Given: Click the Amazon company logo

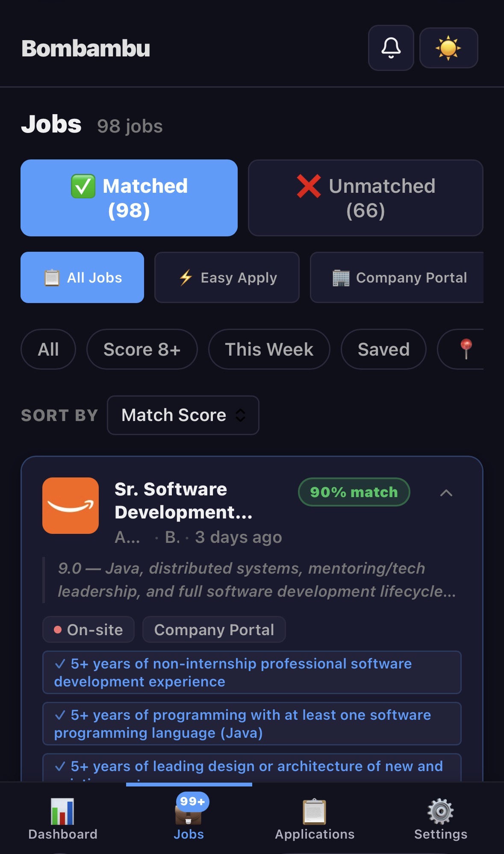Looking at the screenshot, I should click(71, 505).
